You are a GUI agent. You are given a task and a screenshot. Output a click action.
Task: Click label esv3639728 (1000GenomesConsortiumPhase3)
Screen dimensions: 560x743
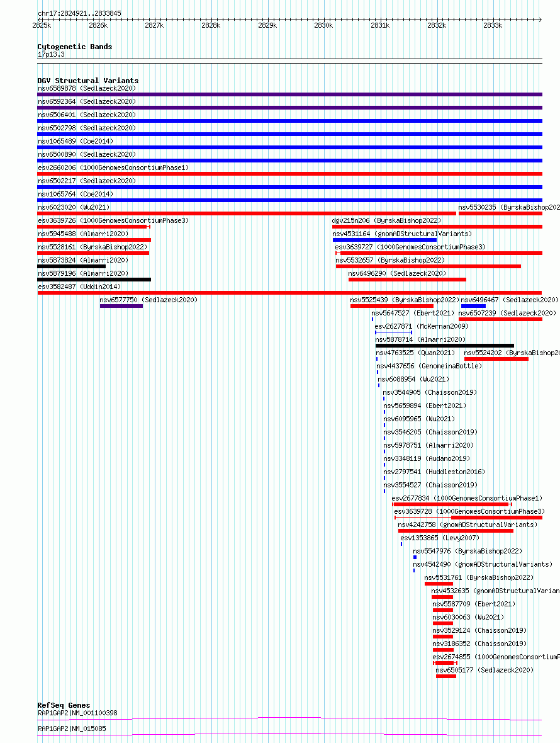pos(469,513)
